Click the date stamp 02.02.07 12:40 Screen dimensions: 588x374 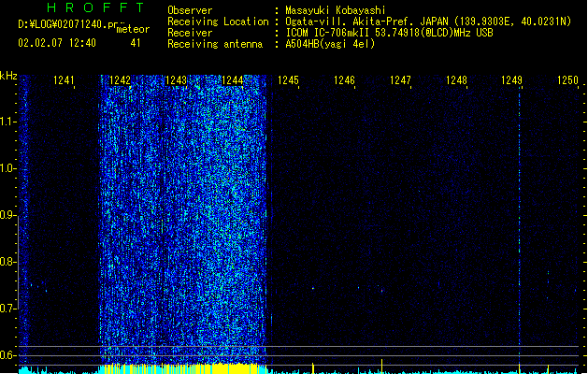57,43
